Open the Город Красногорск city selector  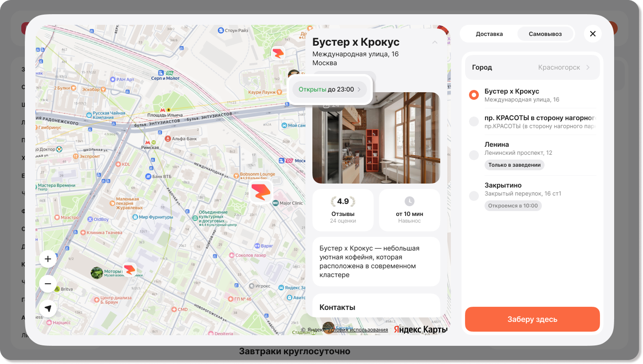click(x=533, y=67)
